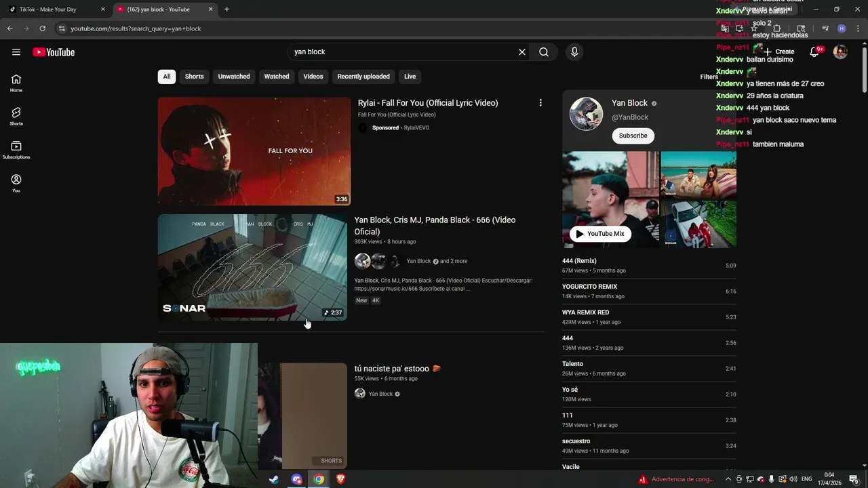Open more options for Rylai sponsored video

click(540, 103)
